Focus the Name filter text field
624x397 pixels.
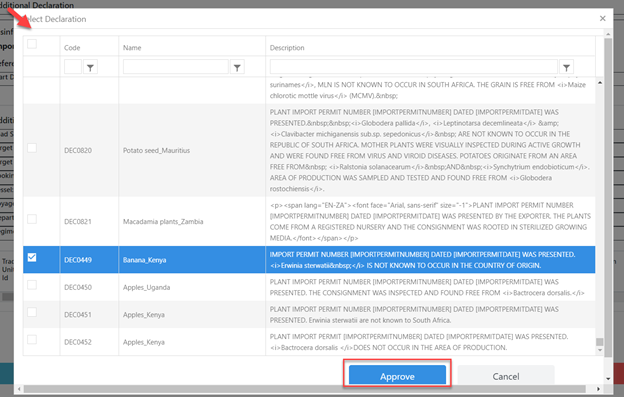tap(176, 67)
